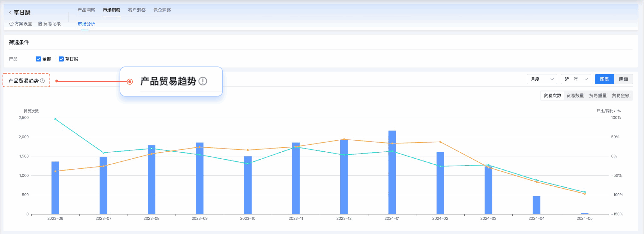Click the red target marker in callout

[x=129, y=82]
